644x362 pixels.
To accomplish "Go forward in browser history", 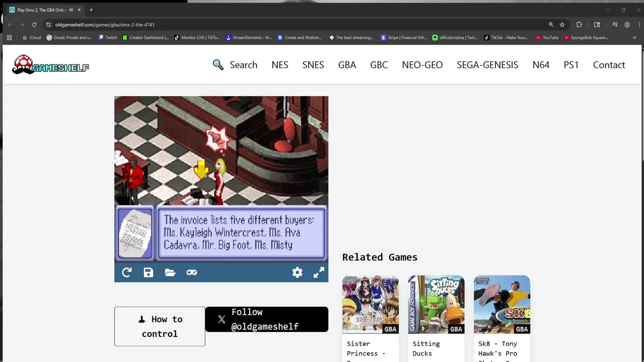I will pos(22,25).
